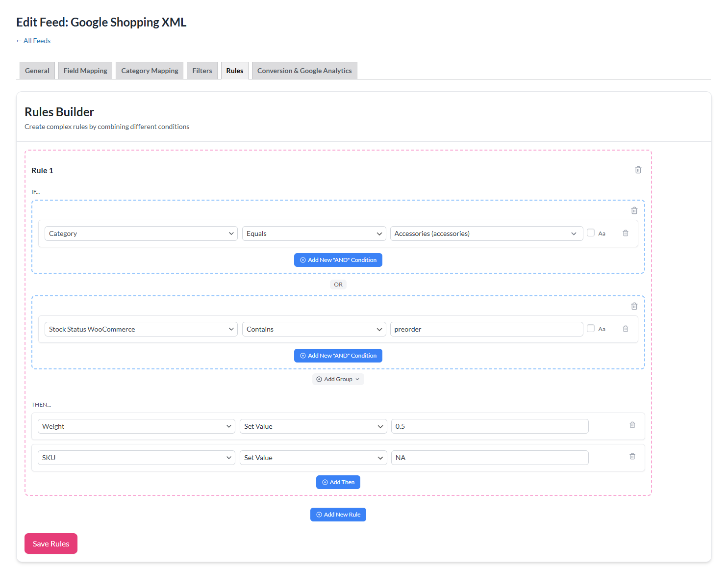Delete the second condition group via trash icon
The height and width of the screenshot is (570, 728).
pyautogui.click(x=634, y=306)
